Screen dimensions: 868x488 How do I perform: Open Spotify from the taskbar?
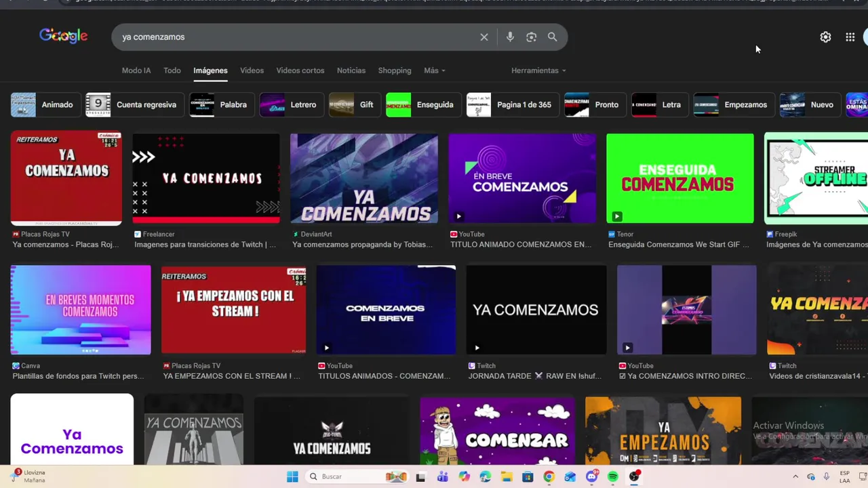[x=613, y=477]
